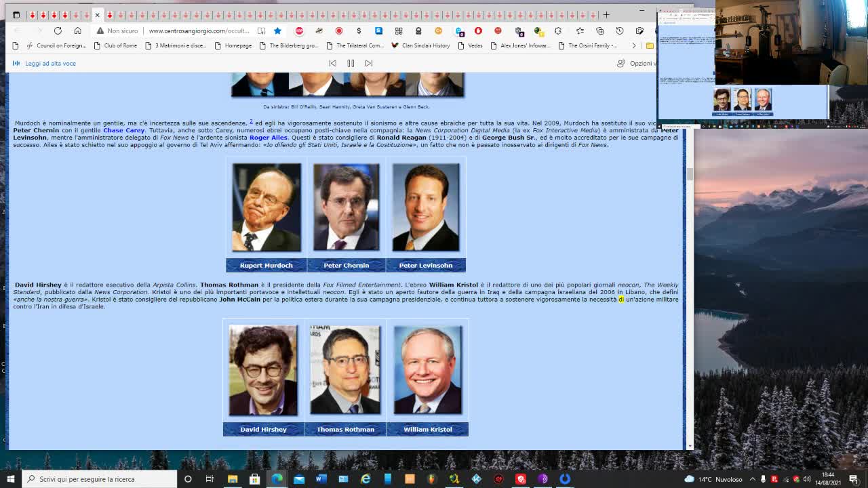Click the William Kristol photo
The height and width of the screenshot is (488, 868).
(x=428, y=370)
